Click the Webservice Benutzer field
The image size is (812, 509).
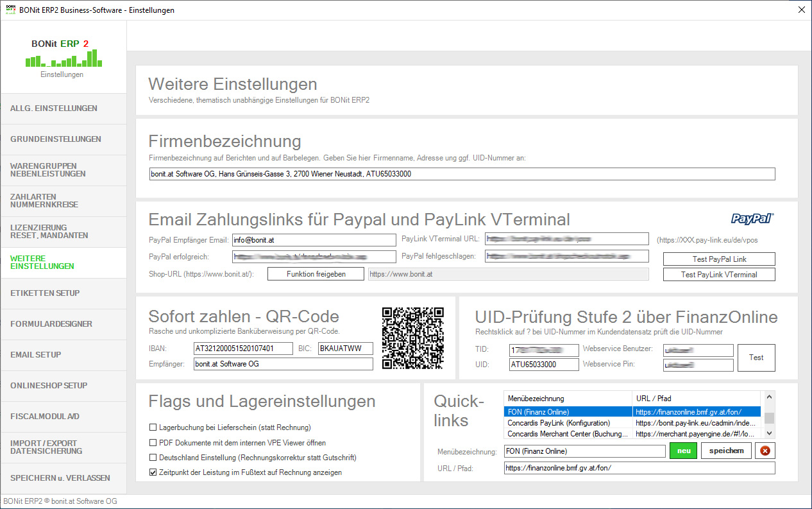[698, 350]
